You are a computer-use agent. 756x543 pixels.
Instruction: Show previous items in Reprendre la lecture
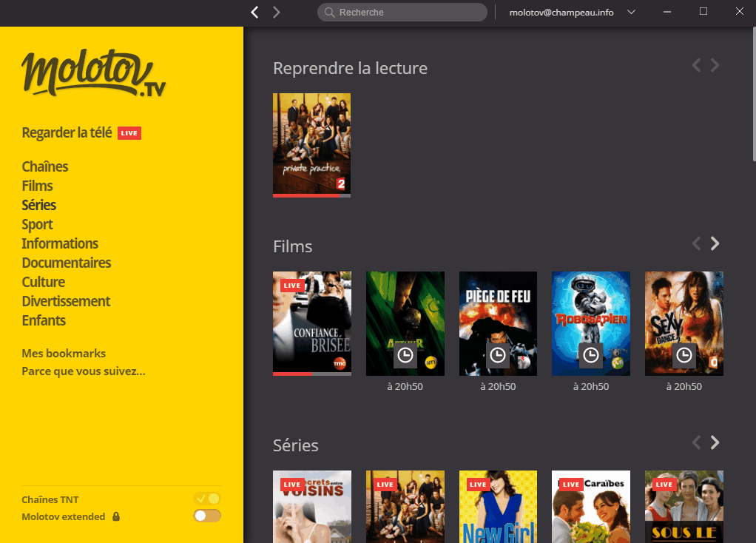696,65
